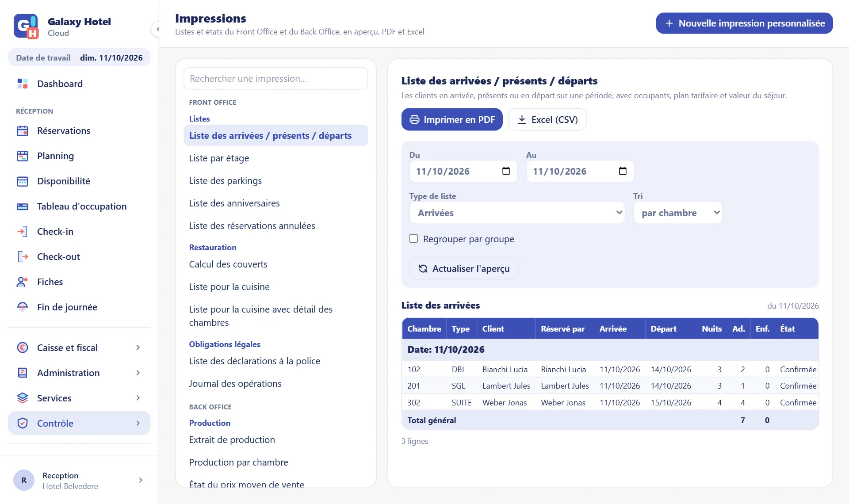Open the Tri par chambre dropdown
This screenshot has height=504, width=849.
pyautogui.click(x=678, y=213)
